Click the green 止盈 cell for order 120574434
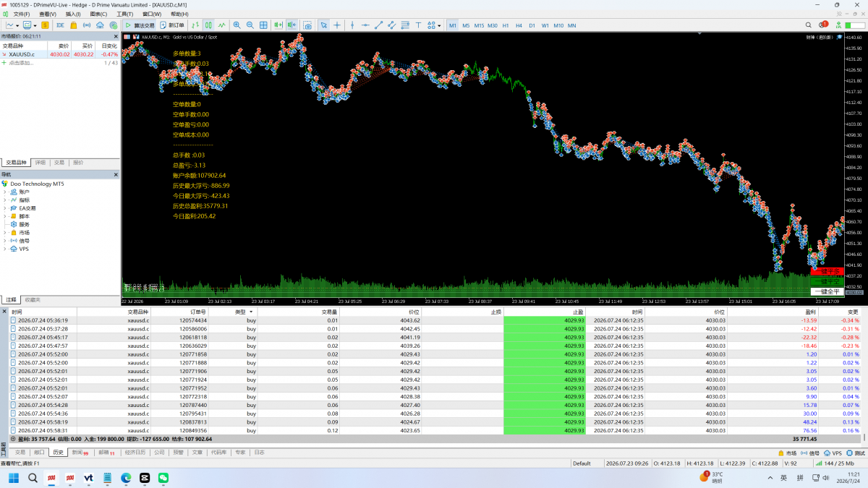This screenshot has width=868, height=488. (544, 320)
